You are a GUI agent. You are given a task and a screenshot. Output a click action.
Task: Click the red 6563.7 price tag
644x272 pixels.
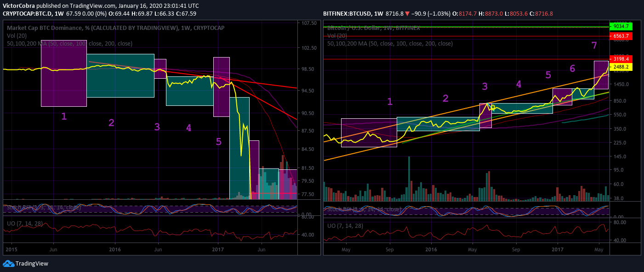click(621, 36)
